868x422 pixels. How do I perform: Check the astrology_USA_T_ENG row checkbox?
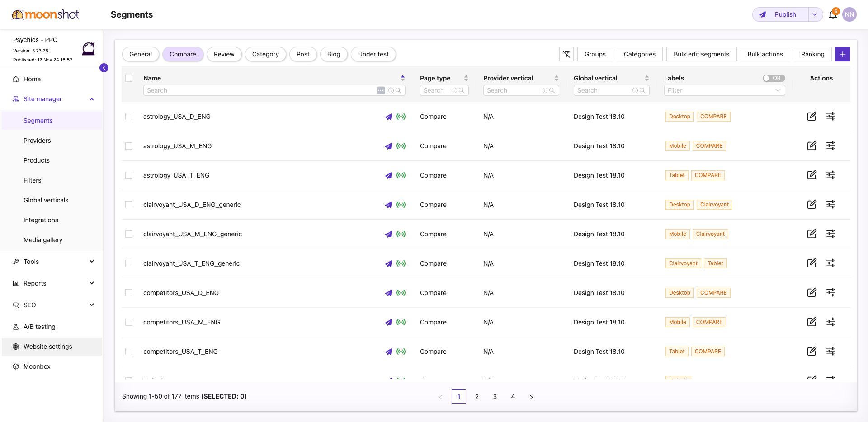pos(129,175)
